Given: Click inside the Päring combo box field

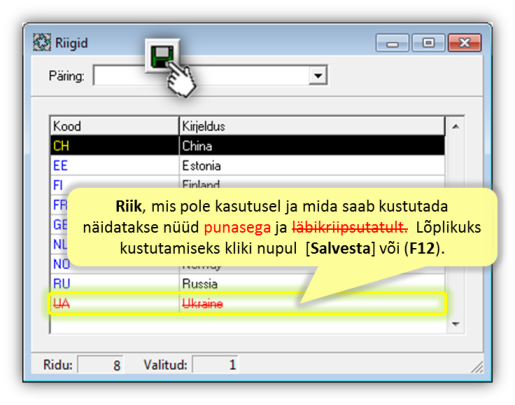Looking at the screenshot, I should click(x=210, y=76).
